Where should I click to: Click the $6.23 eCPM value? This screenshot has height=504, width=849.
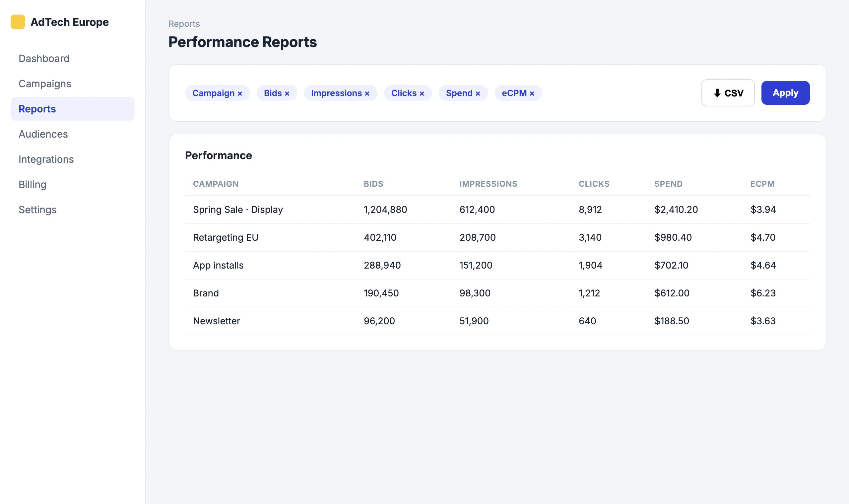(763, 293)
